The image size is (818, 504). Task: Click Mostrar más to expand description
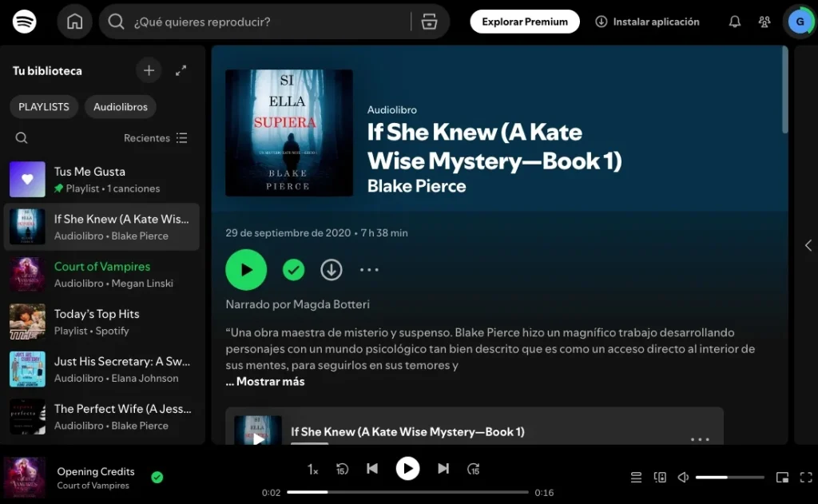[x=270, y=381]
